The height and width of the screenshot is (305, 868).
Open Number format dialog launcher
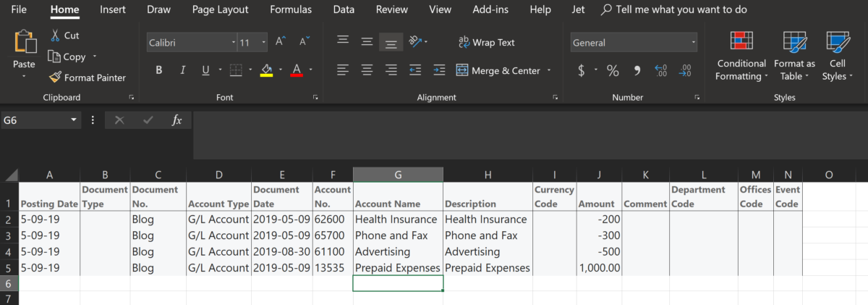697,97
